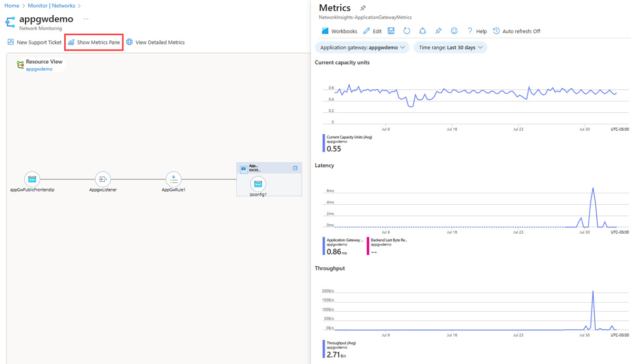The width and height of the screenshot is (631, 364).
Task: Expand the appgwdemo overflow menu
Action: [85, 19]
